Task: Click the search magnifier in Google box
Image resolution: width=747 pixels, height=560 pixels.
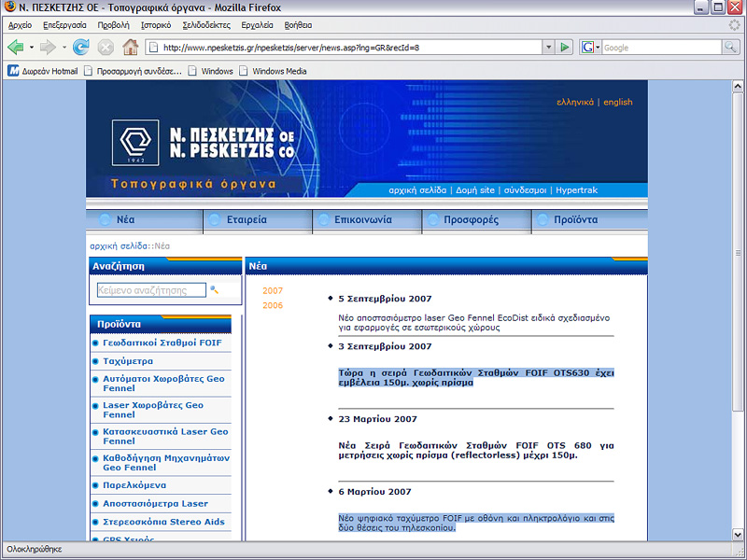Action: (x=730, y=48)
